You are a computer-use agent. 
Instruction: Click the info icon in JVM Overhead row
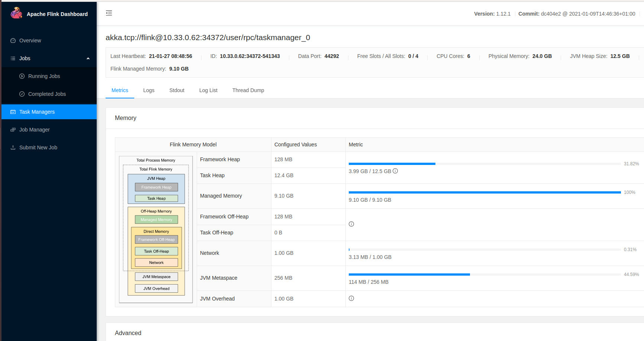(351, 298)
